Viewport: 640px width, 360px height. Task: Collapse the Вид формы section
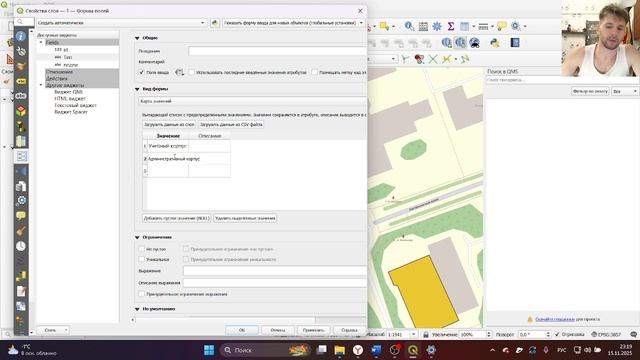138,89
